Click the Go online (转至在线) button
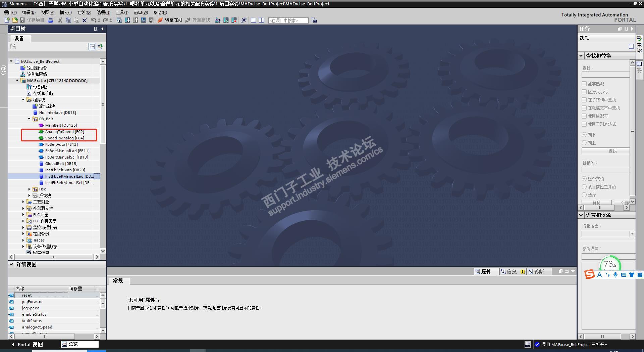This screenshot has height=352, width=644. [x=170, y=20]
